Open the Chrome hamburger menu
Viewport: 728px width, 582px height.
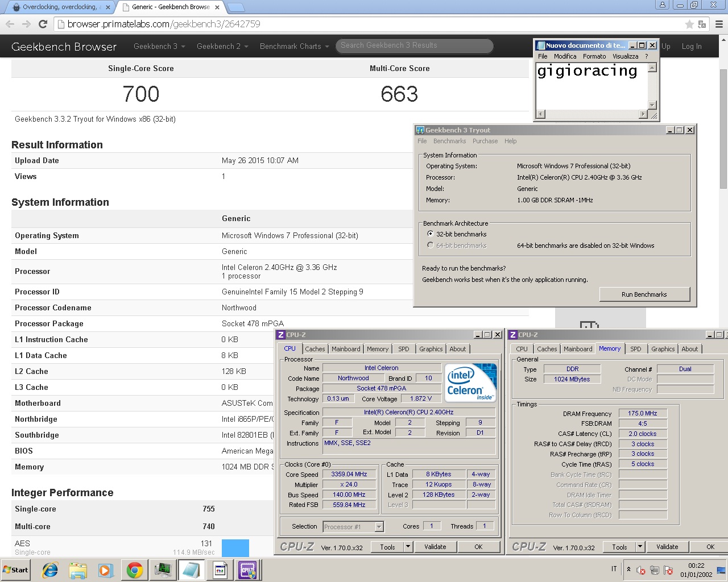[719, 24]
